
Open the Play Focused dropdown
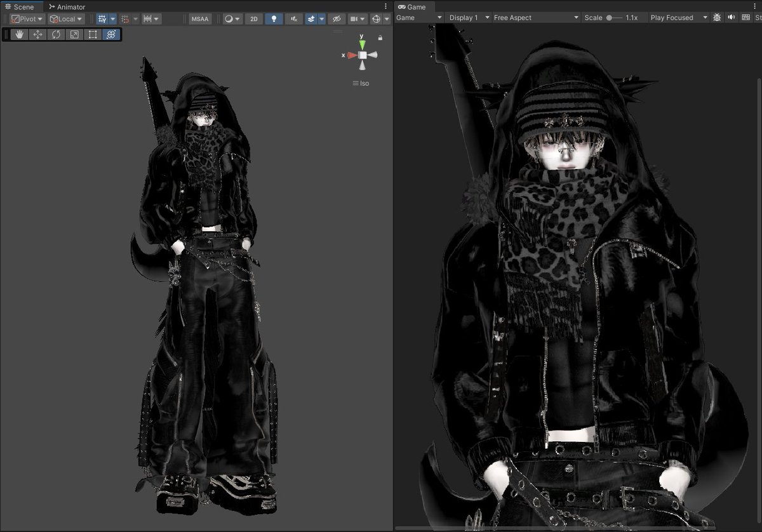(678, 18)
